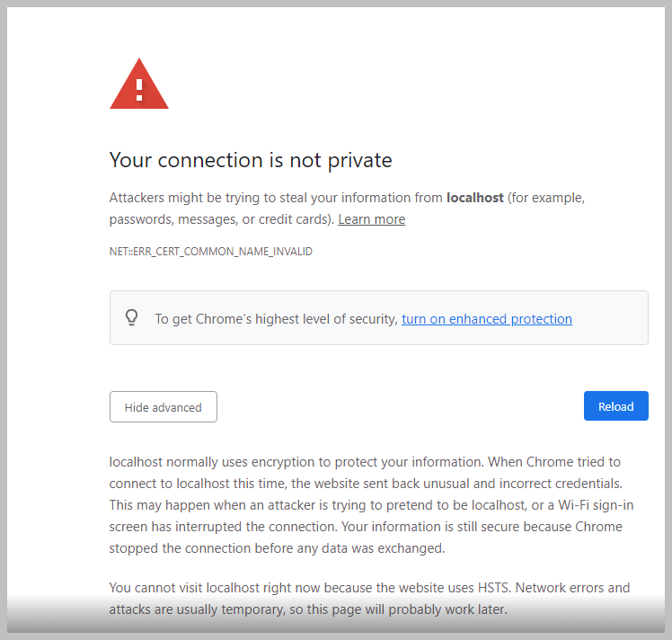Click the word HSTS in the last paragraph
The image size is (672, 640).
(x=494, y=588)
